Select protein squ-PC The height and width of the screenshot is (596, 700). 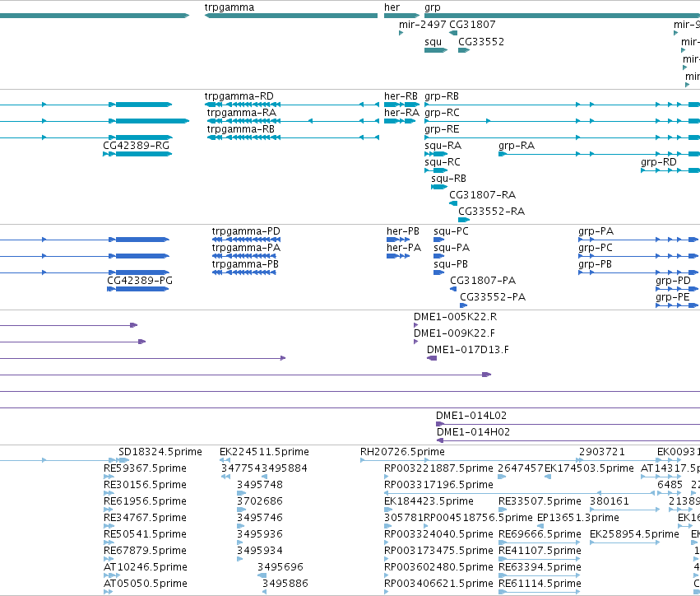pyautogui.click(x=451, y=232)
